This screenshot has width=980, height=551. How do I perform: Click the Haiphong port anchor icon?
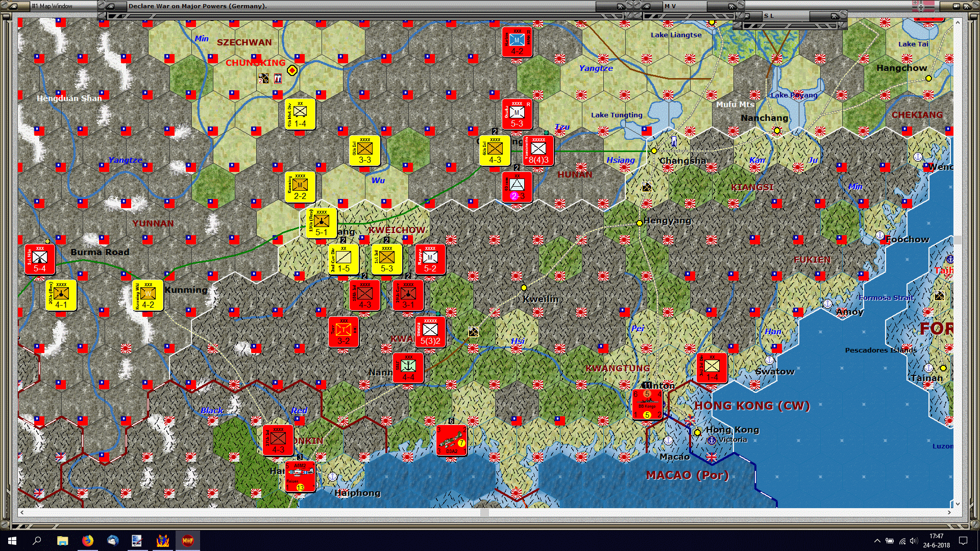point(332,477)
